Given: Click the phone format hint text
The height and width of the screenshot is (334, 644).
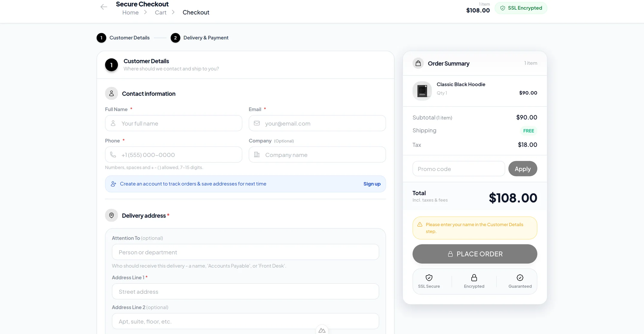Looking at the screenshot, I should click(154, 167).
